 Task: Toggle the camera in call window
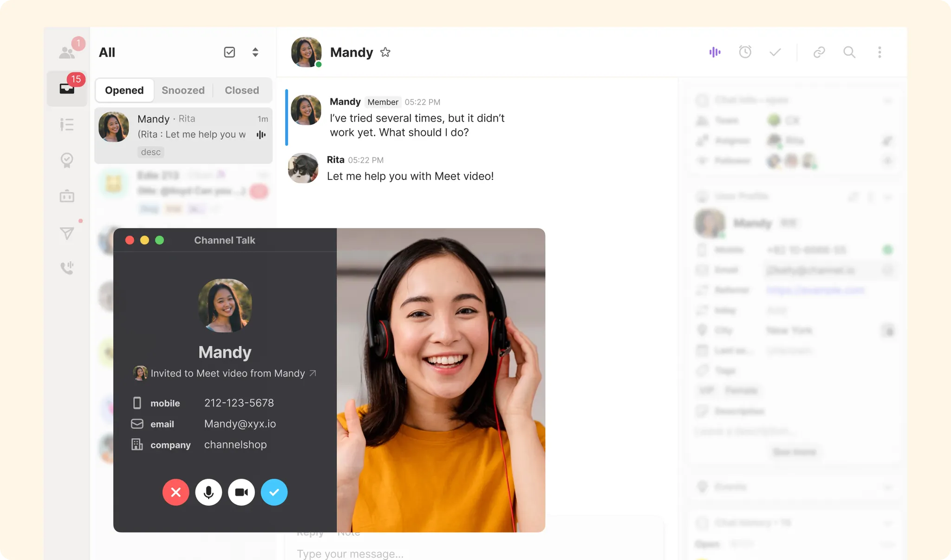point(241,492)
